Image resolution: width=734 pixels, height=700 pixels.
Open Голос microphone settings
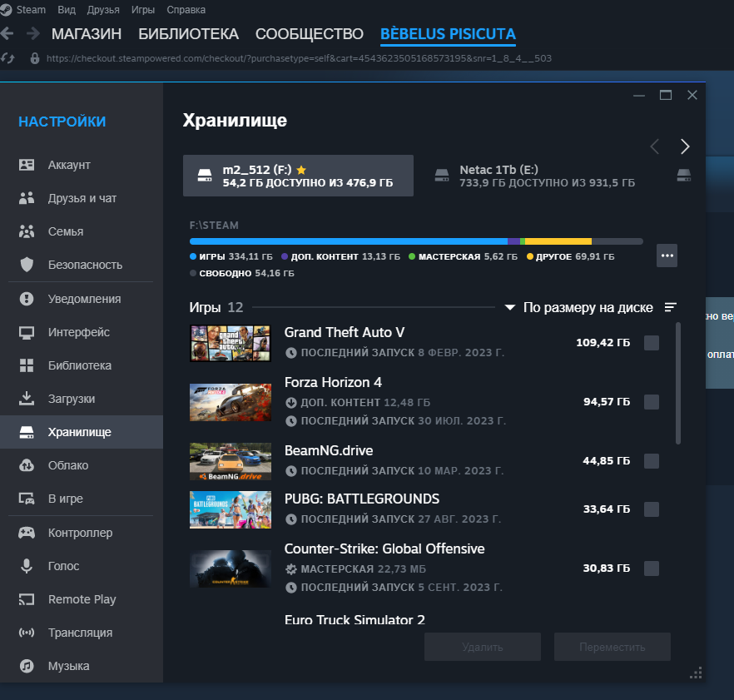pyautogui.click(x=82, y=566)
